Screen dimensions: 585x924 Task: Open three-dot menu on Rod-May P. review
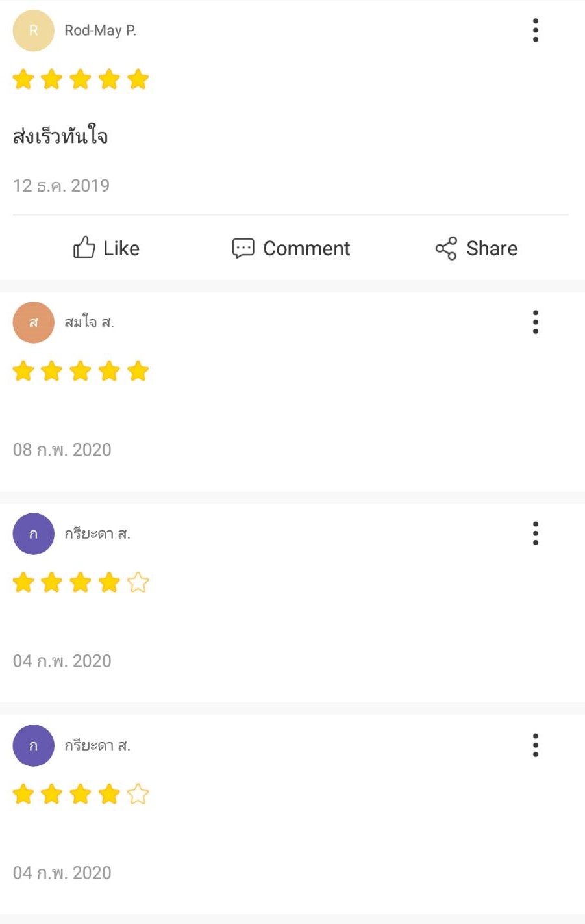point(536,31)
